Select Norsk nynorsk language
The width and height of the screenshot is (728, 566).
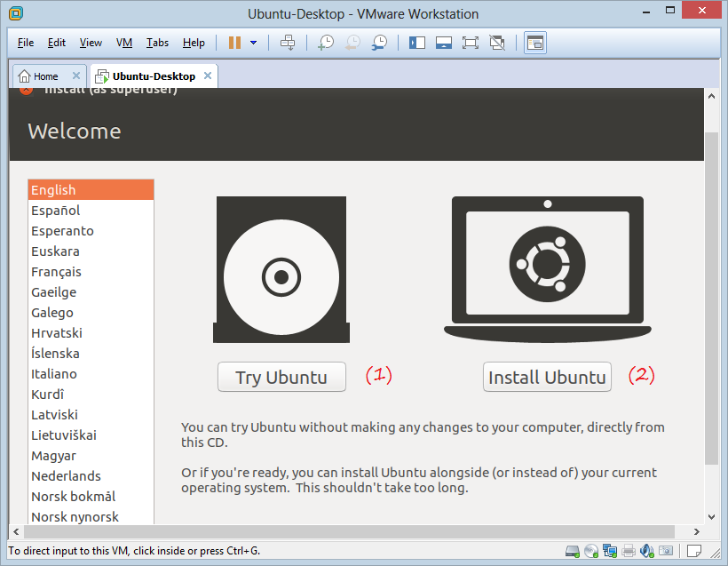(91, 516)
